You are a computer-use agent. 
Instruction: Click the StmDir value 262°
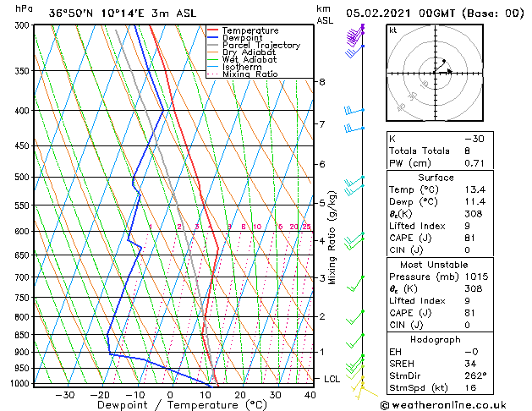pyautogui.click(x=475, y=375)
